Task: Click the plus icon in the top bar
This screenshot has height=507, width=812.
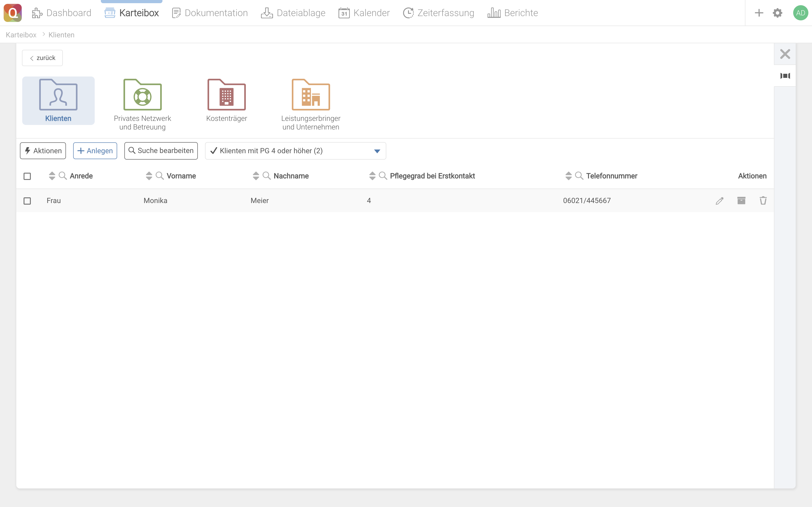Action: pos(759,13)
